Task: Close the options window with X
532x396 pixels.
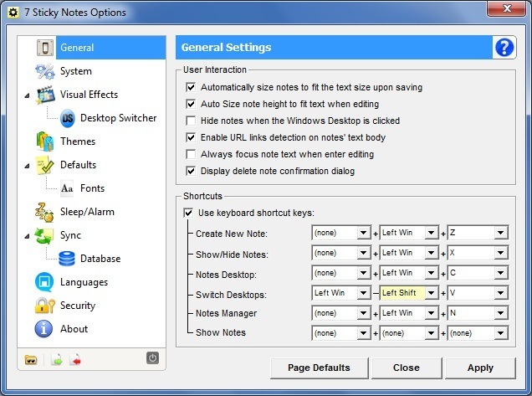Action: 506,8
